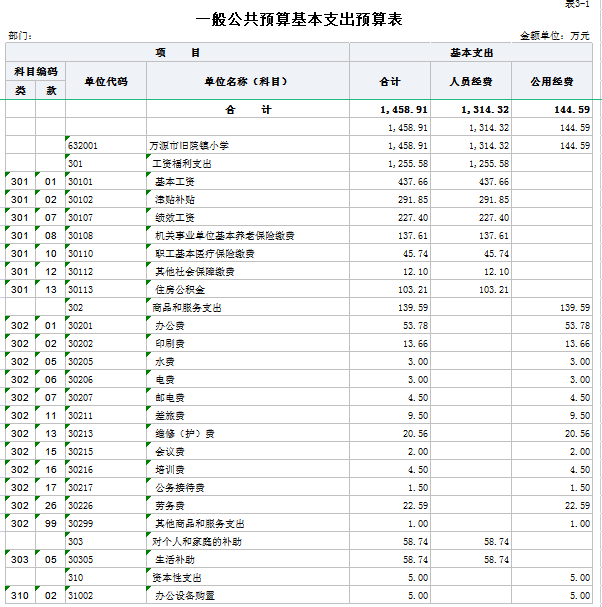Select the 办公设备购置 cell
The width and height of the screenshot is (602, 607).
(248, 595)
